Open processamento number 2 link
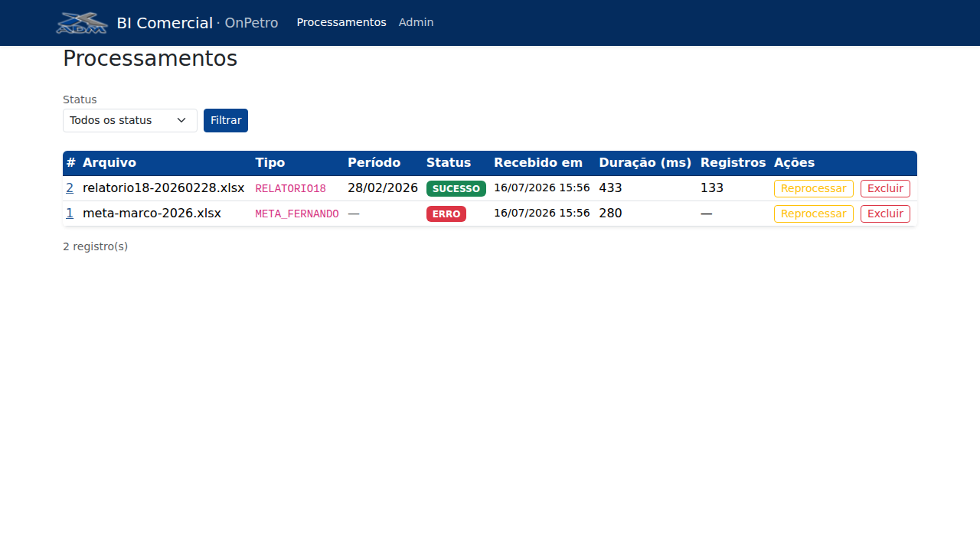 pos(70,188)
